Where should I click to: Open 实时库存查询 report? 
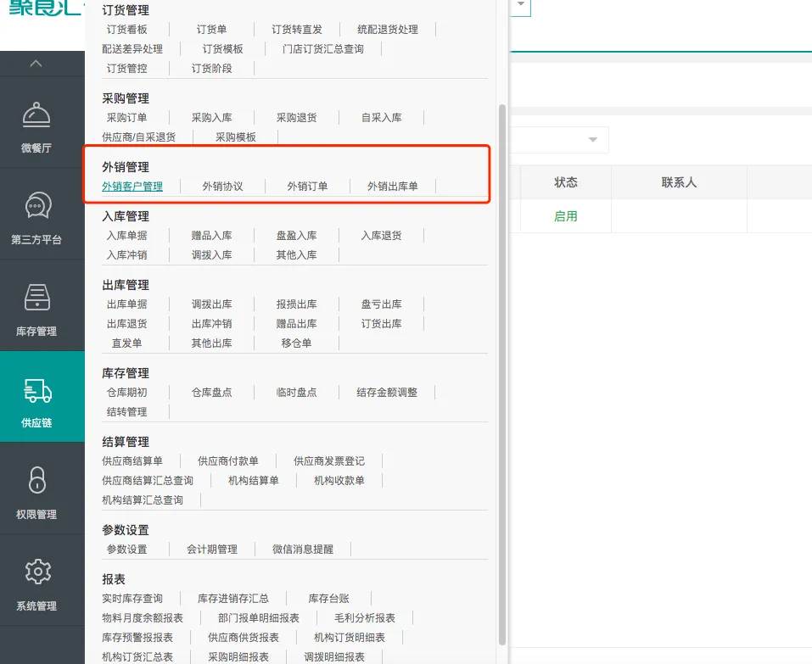[132, 599]
